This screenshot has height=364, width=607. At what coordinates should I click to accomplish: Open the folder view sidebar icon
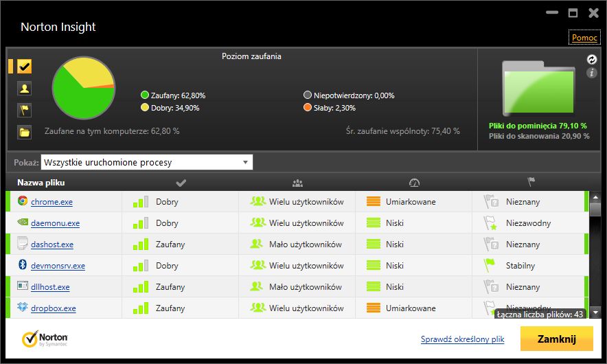coord(25,132)
